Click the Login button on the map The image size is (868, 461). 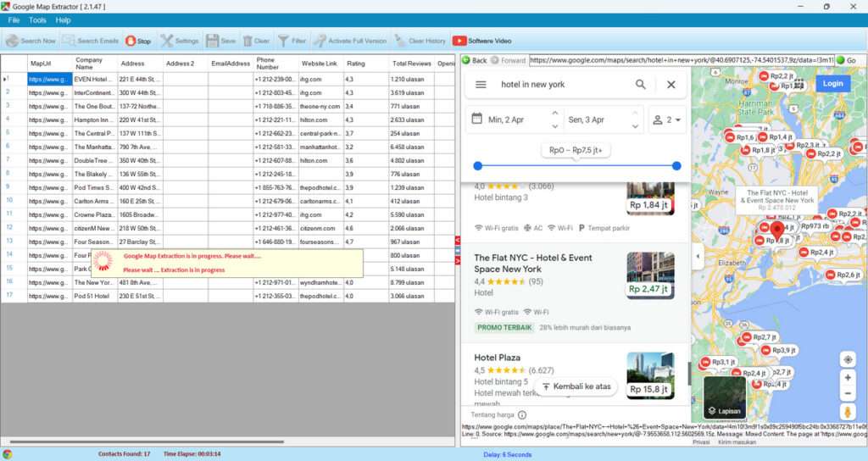(x=832, y=84)
